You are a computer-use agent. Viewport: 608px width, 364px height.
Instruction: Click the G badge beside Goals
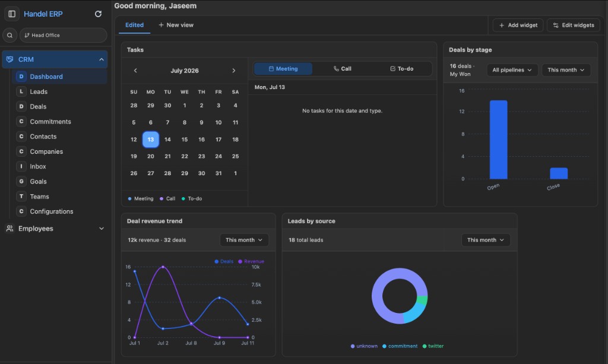pyautogui.click(x=21, y=182)
